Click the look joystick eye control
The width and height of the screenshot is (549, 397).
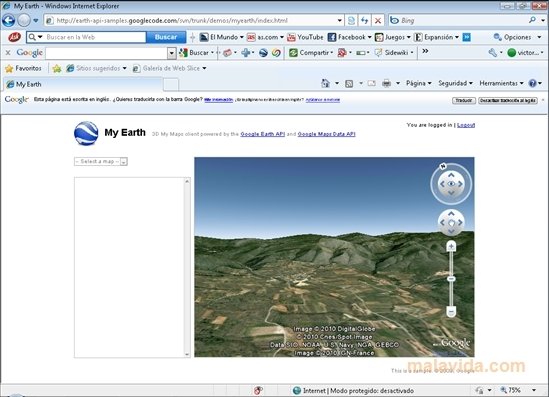(x=451, y=184)
